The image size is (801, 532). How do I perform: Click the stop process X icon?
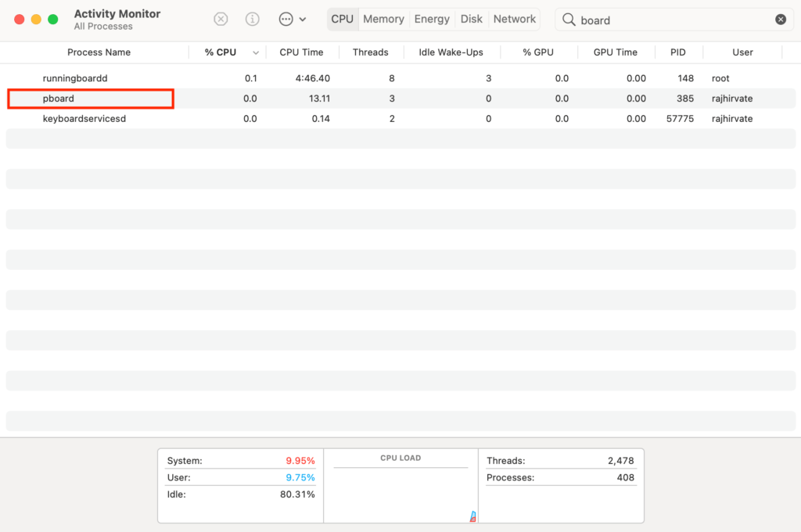coord(221,19)
